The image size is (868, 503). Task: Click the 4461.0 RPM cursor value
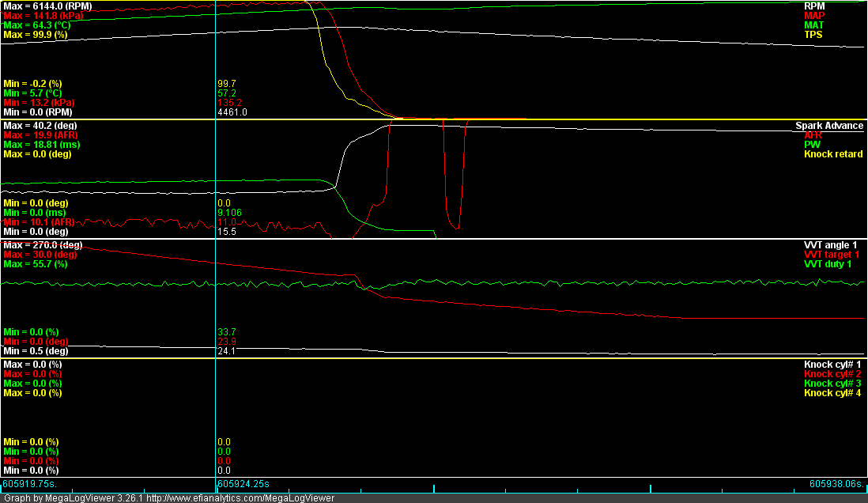(x=232, y=112)
